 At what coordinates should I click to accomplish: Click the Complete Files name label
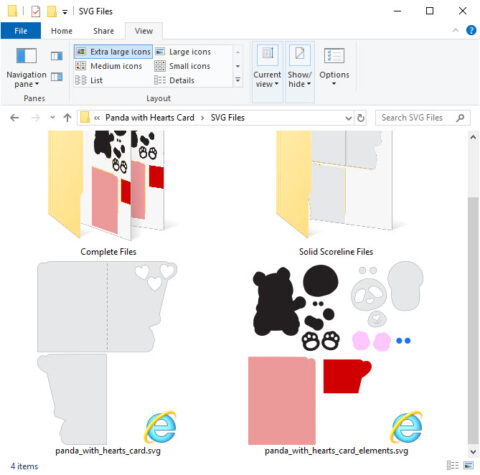coord(108,252)
